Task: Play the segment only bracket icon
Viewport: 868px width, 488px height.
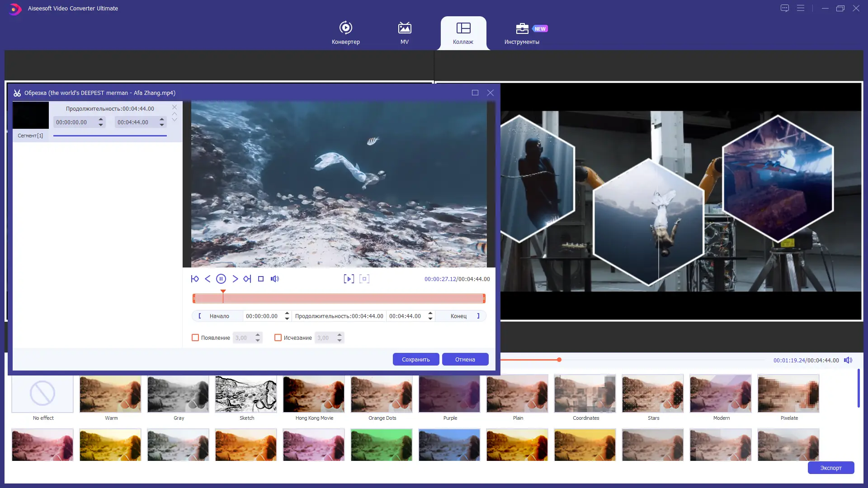Action: coord(349,279)
